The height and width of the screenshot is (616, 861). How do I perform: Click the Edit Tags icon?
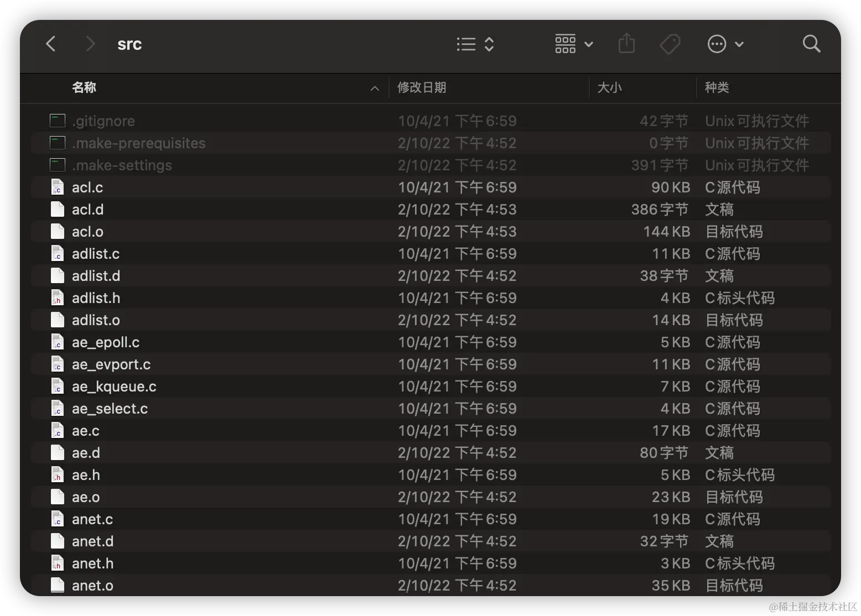tap(670, 44)
